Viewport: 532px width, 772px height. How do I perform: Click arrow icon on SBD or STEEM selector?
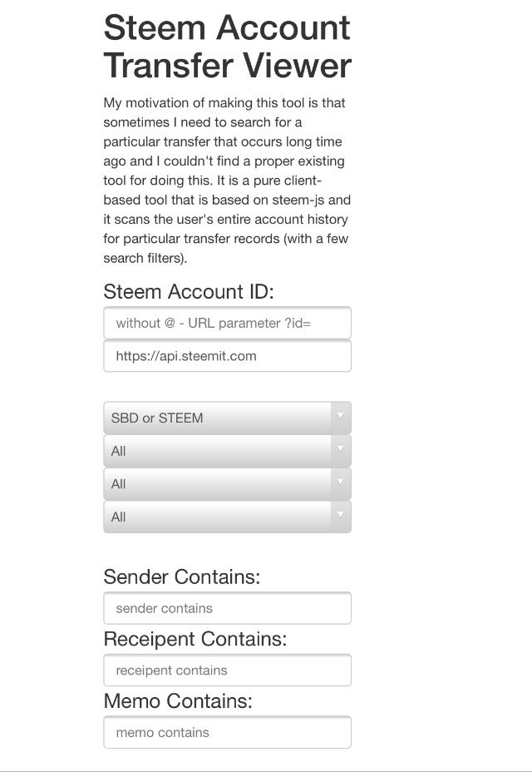pyautogui.click(x=340, y=416)
